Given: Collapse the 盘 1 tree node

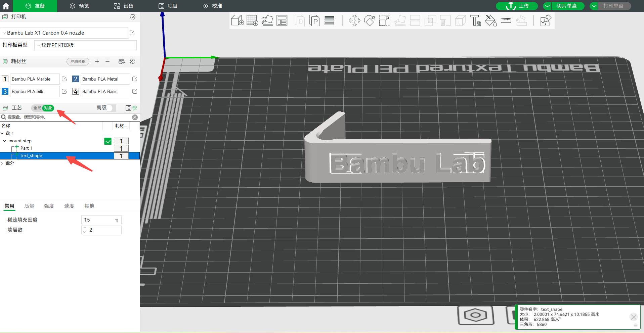Looking at the screenshot, I should tap(2, 134).
